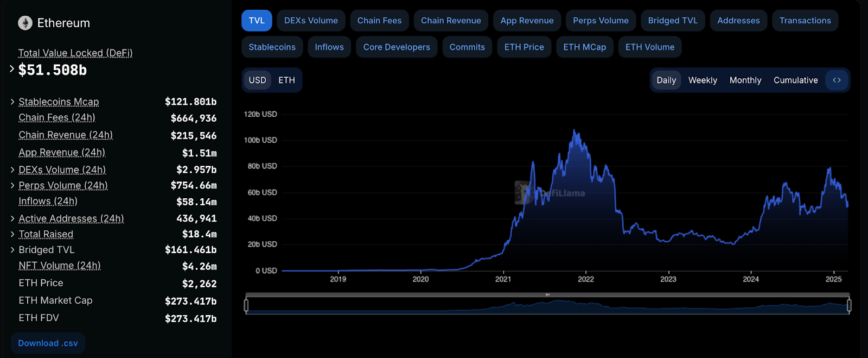Toggle the Commits chart series

coord(467,47)
